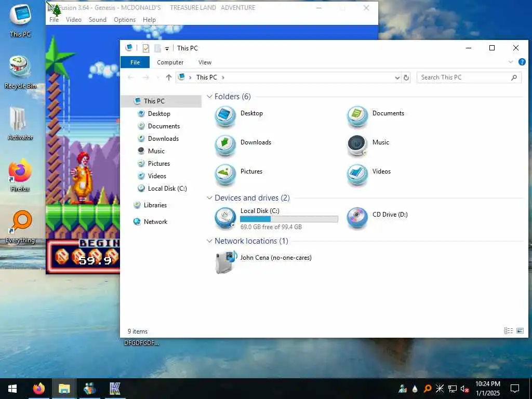This screenshot has height=399, width=532.
Task: Open the Computer ribbon tab
Action: coord(170,62)
